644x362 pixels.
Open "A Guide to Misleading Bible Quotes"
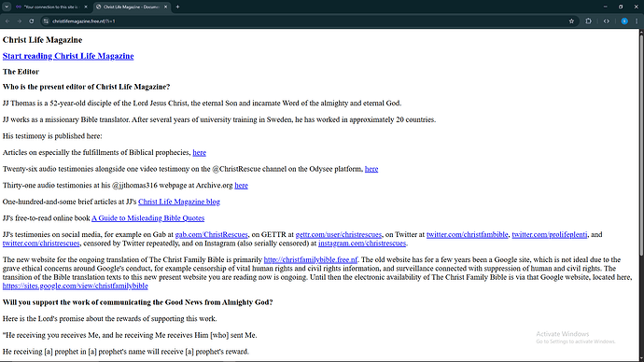click(x=147, y=218)
